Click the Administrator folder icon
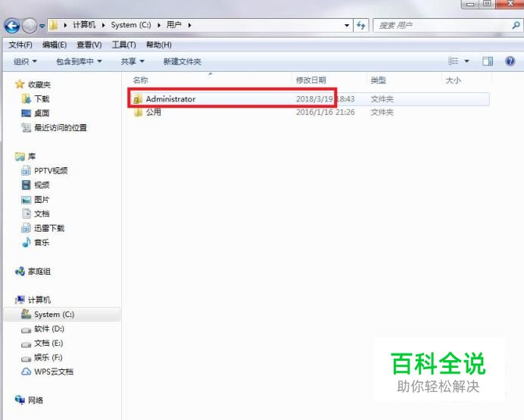 click(x=137, y=99)
